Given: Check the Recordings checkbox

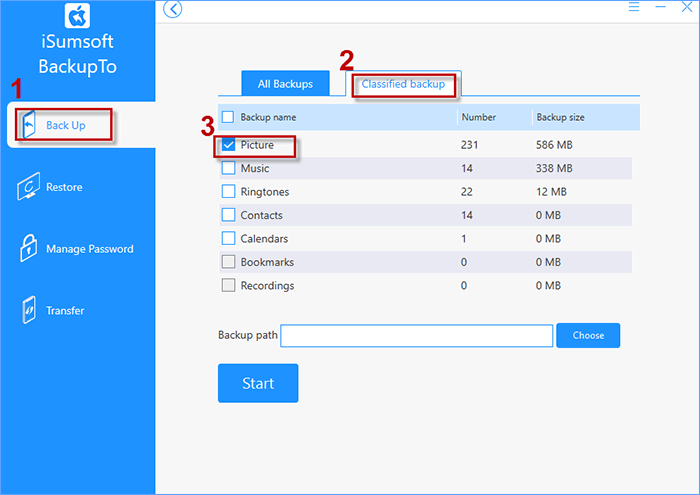Looking at the screenshot, I should [x=228, y=285].
